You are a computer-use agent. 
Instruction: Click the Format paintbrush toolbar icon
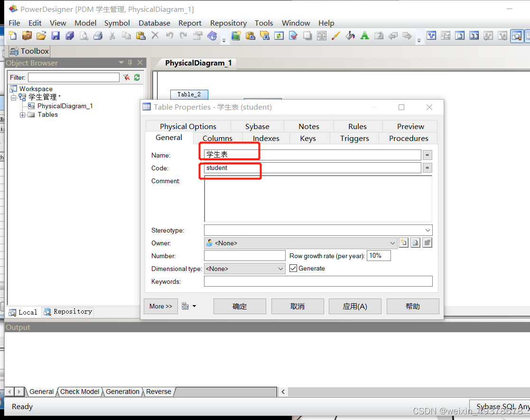[335, 36]
